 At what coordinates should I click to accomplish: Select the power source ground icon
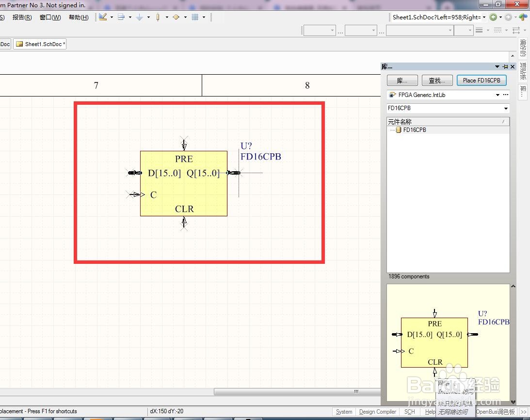point(139,17)
